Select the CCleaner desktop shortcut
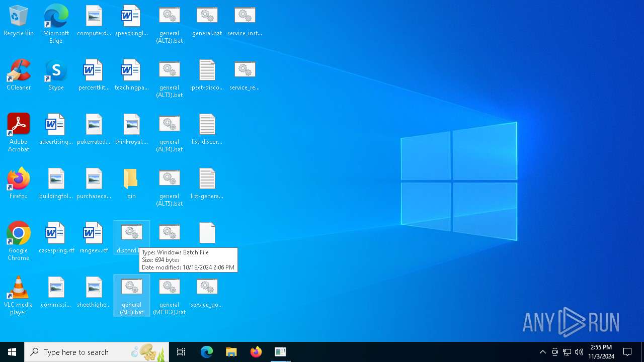This screenshot has width=644, height=362. [x=19, y=75]
